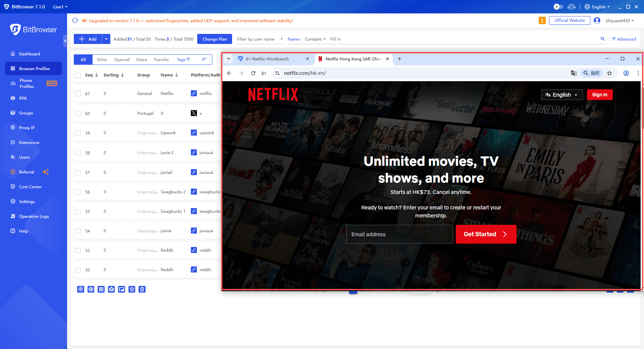Expand the Add button dropdown arrow
This screenshot has height=349, width=644.
coord(106,39)
